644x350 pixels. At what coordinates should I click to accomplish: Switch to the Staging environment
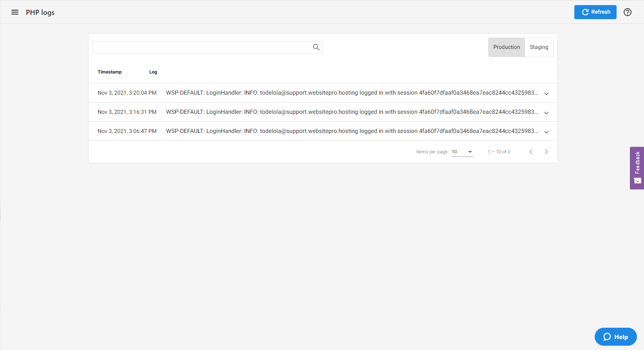point(539,47)
